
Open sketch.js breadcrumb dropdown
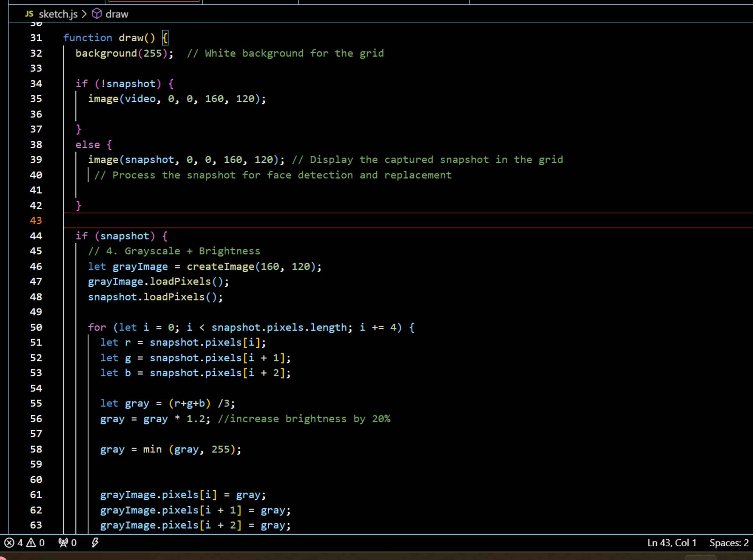pyautogui.click(x=58, y=14)
